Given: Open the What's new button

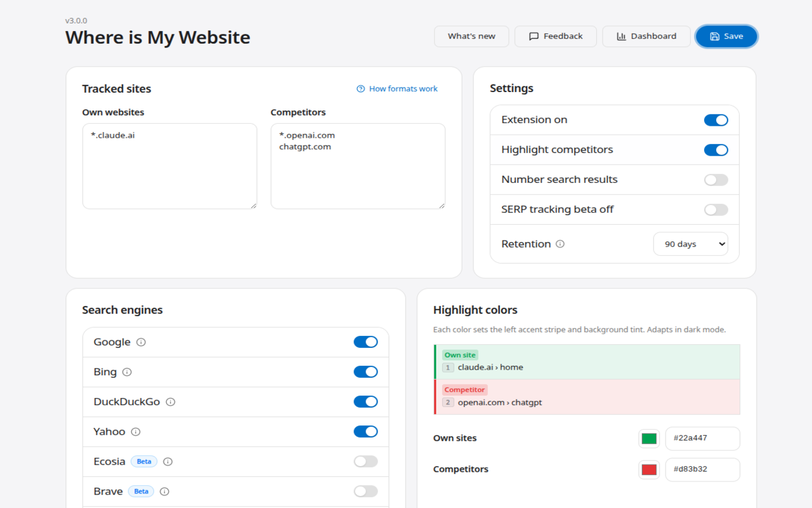Looking at the screenshot, I should coord(471,36).
